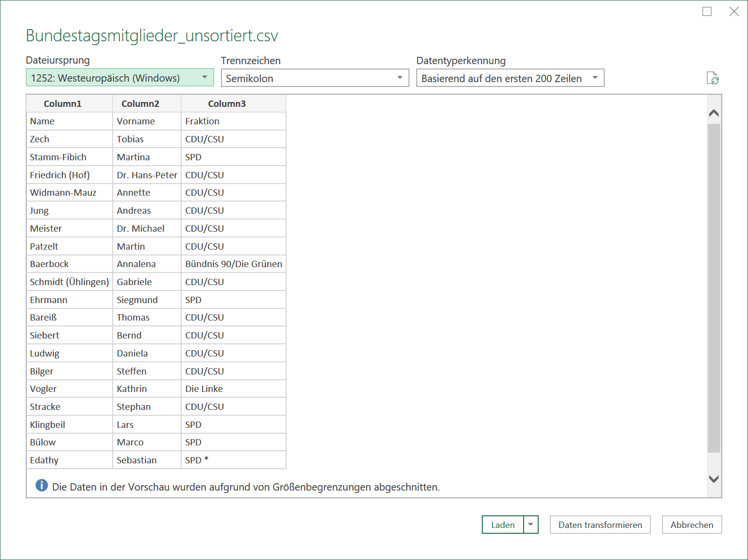
Task: Click the info icon beside truncation message
Action: point(42,485)
